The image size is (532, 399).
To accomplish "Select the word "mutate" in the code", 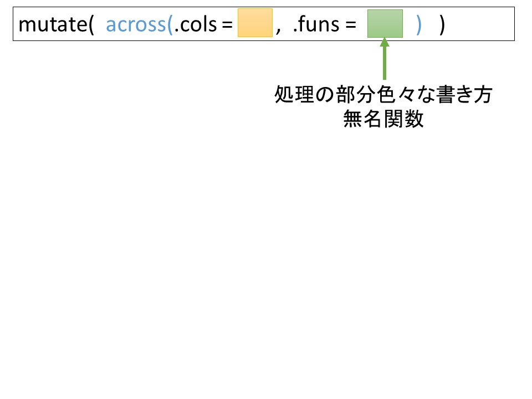I will [x=52, y=25].
